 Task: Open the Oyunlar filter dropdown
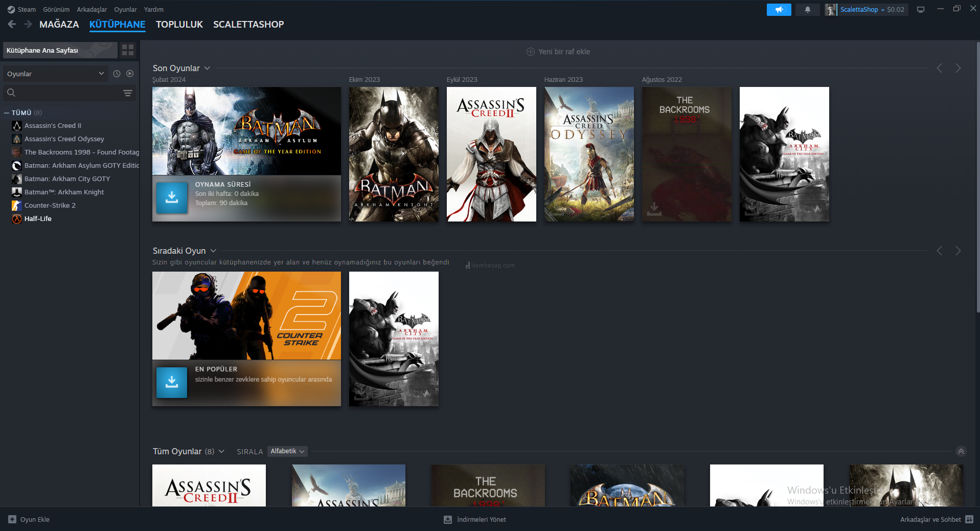pyautogui.click(x=55, y=74)
